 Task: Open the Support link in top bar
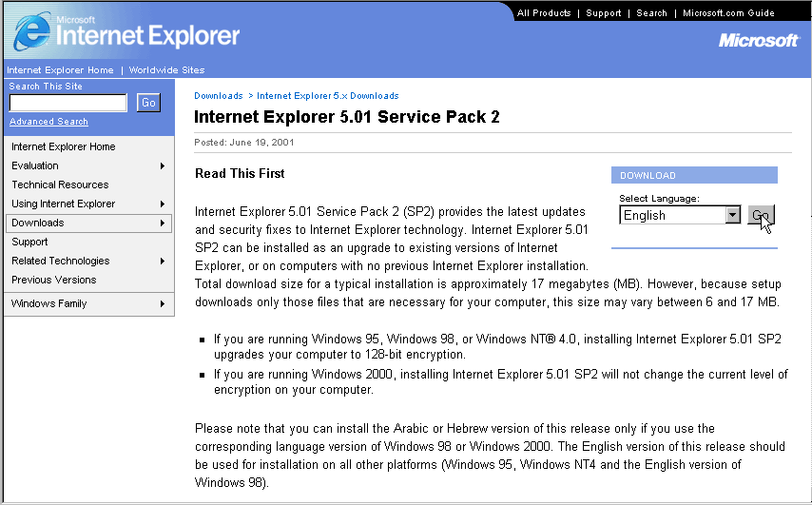(x=604, y=13)
